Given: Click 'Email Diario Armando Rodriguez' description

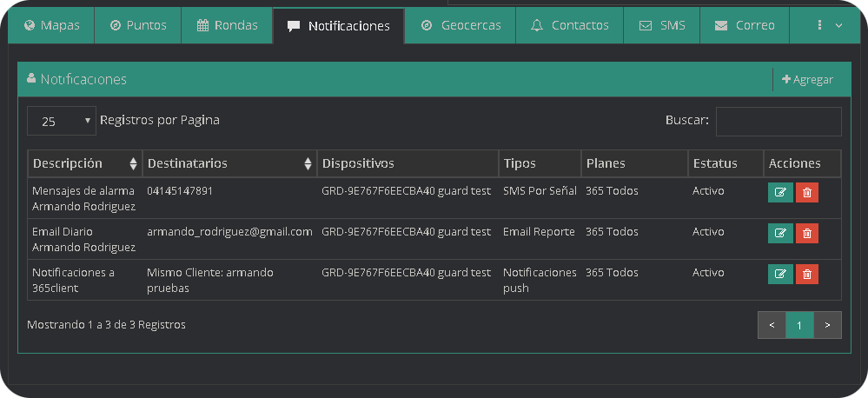Looking at the screenshot, I should coord(83,239).
